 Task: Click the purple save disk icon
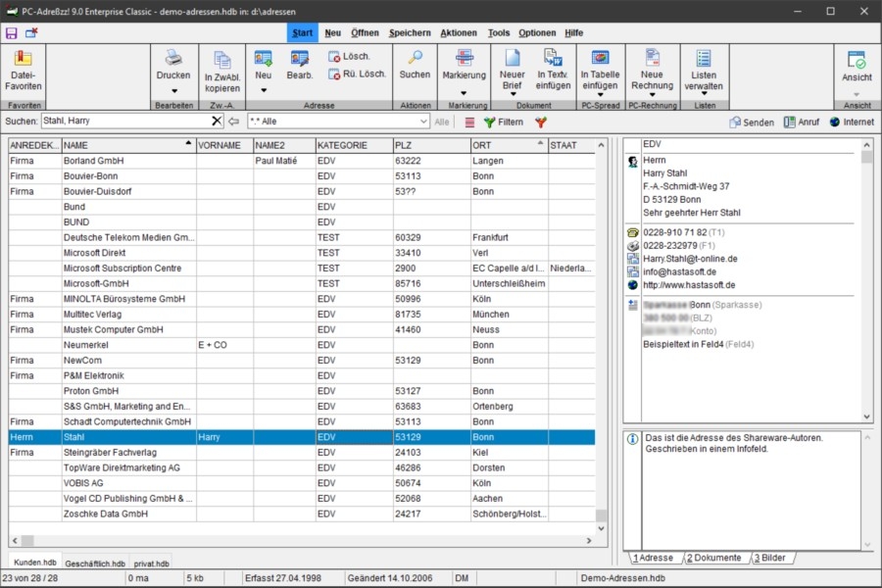(x=11, y=33)
